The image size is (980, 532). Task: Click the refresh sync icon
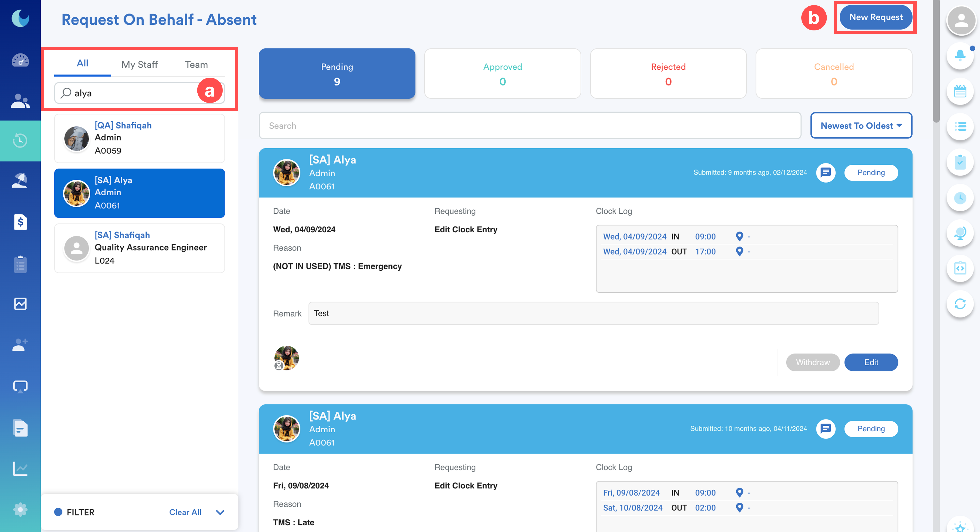coord(960,304)
